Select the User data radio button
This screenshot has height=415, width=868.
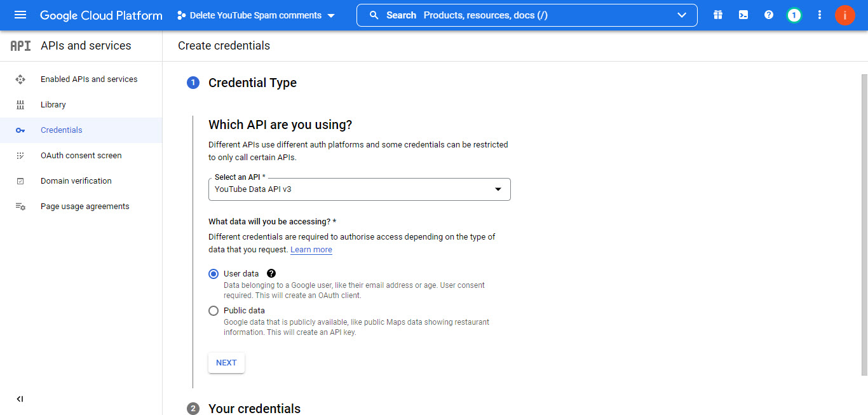(214, 274)
